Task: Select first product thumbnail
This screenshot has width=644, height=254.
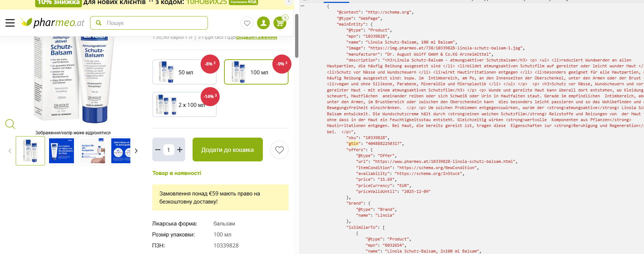Action: click(30, 151)
